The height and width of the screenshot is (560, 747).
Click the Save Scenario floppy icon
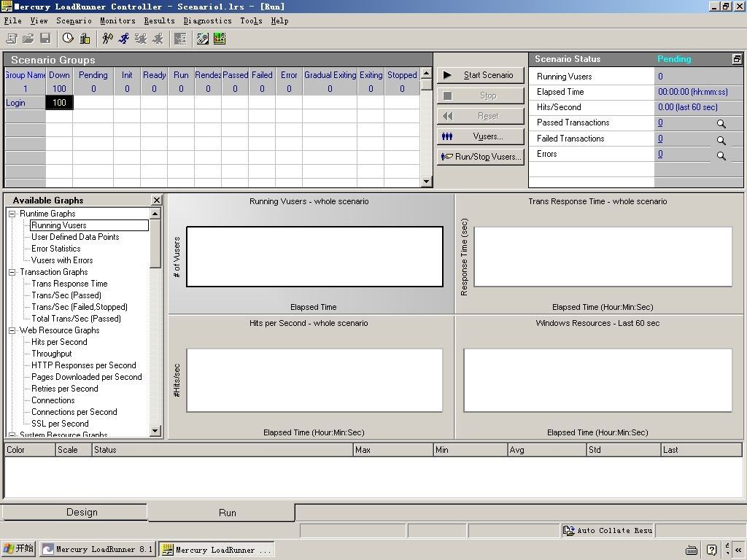pos(45,39)
